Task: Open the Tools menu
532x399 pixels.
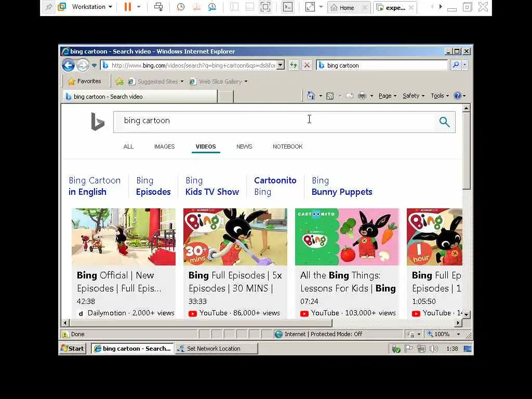Action: pos(440,96)
